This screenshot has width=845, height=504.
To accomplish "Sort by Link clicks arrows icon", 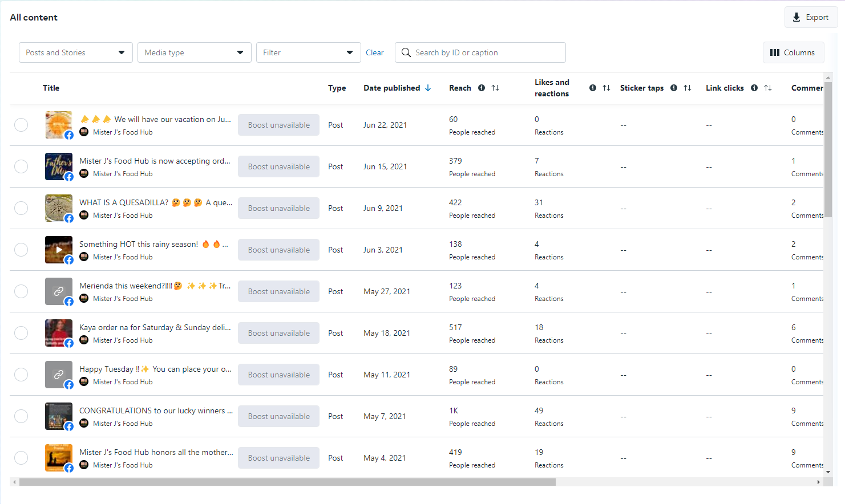I will pos(768,88).
